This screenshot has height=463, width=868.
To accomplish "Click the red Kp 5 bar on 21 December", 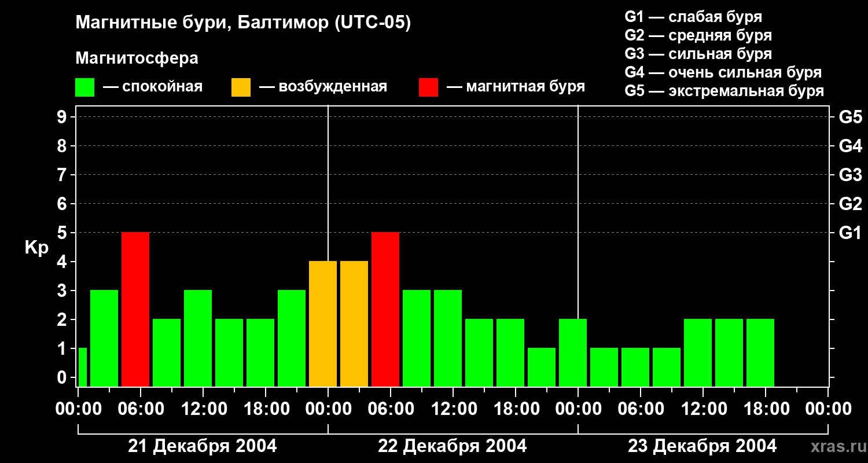I will coord(135,310).
